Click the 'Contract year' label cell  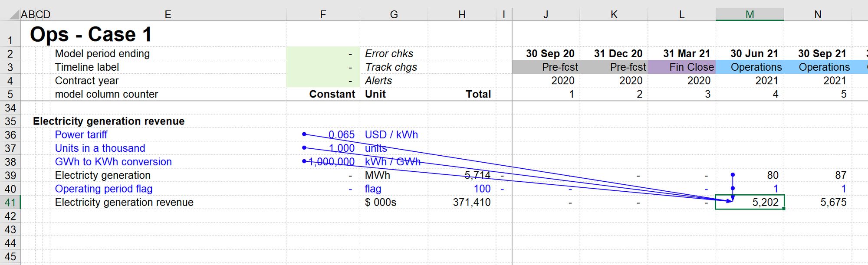[87, 81]
